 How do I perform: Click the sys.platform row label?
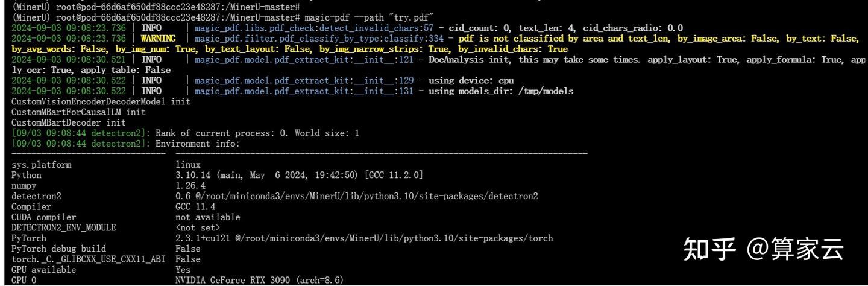[x=42, y=165]
